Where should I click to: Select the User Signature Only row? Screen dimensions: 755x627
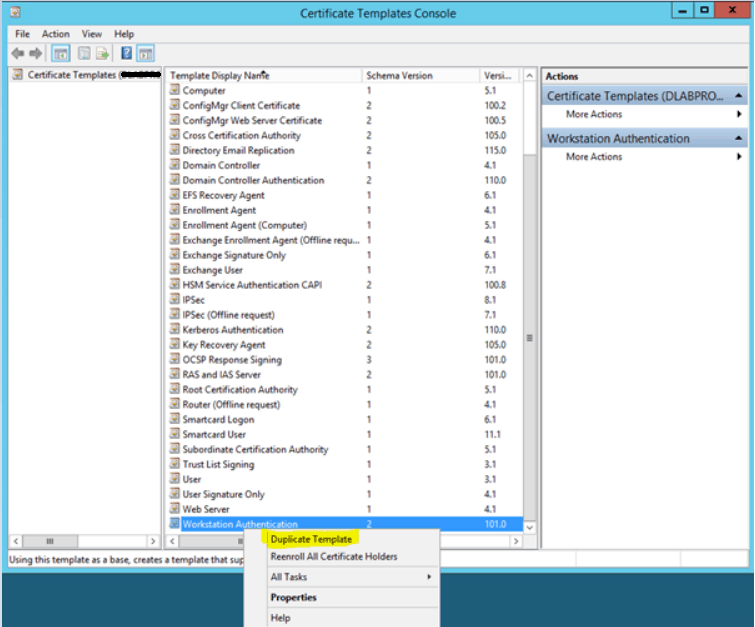[x=345, y=494]
